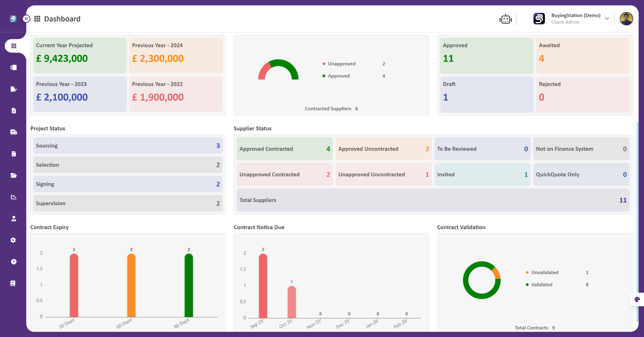644x337 pixels.
Task: Open the edit document sidebar icon
Action: click(x=14, y=89)
